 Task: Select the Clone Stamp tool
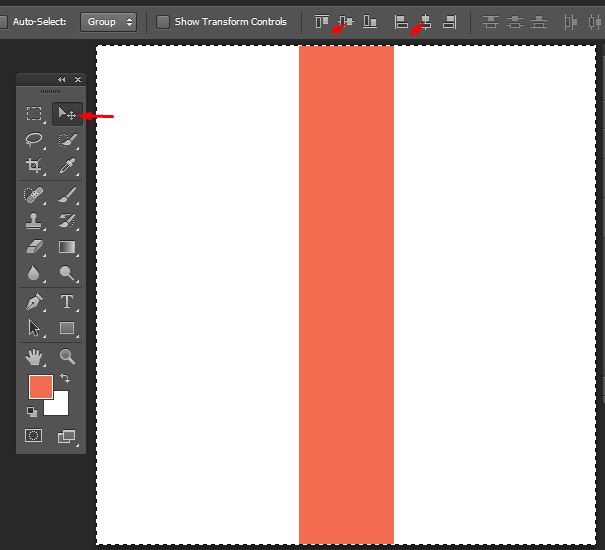click(34, 221)
